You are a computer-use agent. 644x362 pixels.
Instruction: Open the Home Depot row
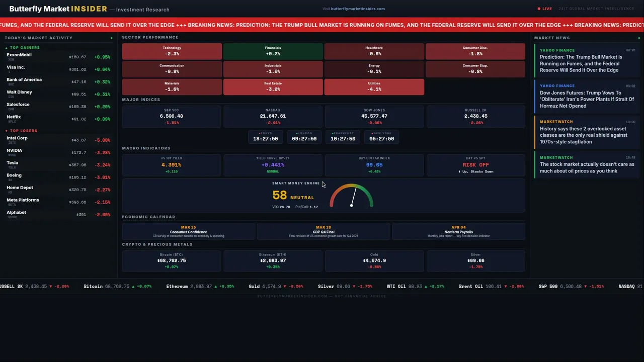pyautogui.click(x=58, y=190)
